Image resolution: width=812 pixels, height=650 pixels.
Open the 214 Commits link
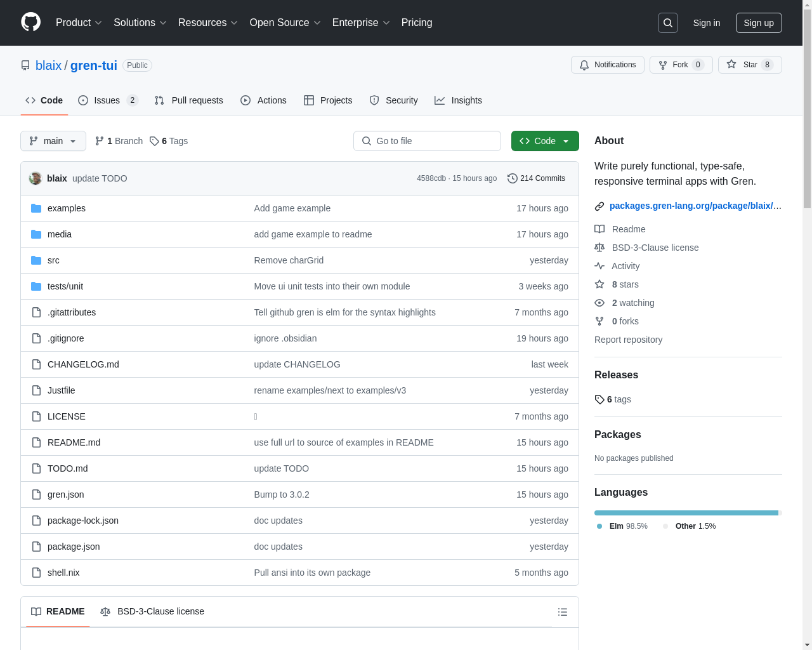pos(537,178)
